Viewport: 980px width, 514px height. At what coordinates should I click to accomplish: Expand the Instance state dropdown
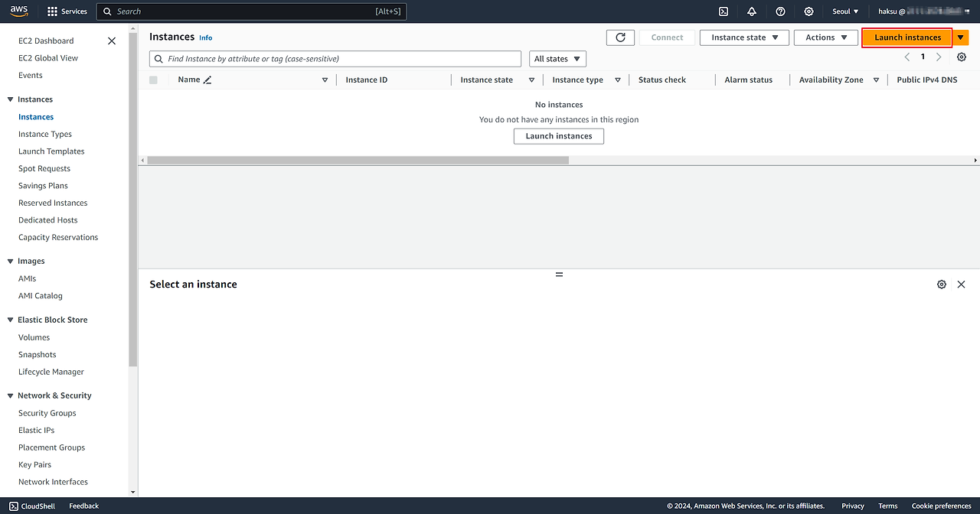click(x=744, y=37)
